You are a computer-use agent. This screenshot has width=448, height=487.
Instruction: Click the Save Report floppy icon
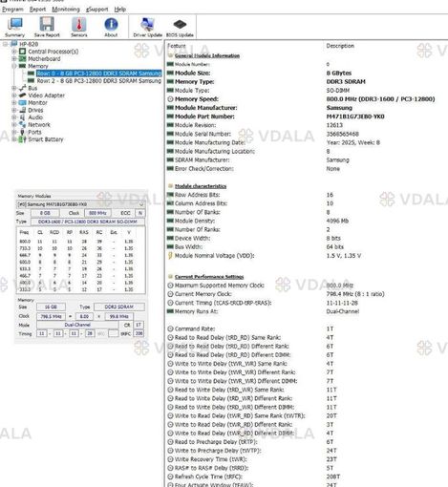47,24
